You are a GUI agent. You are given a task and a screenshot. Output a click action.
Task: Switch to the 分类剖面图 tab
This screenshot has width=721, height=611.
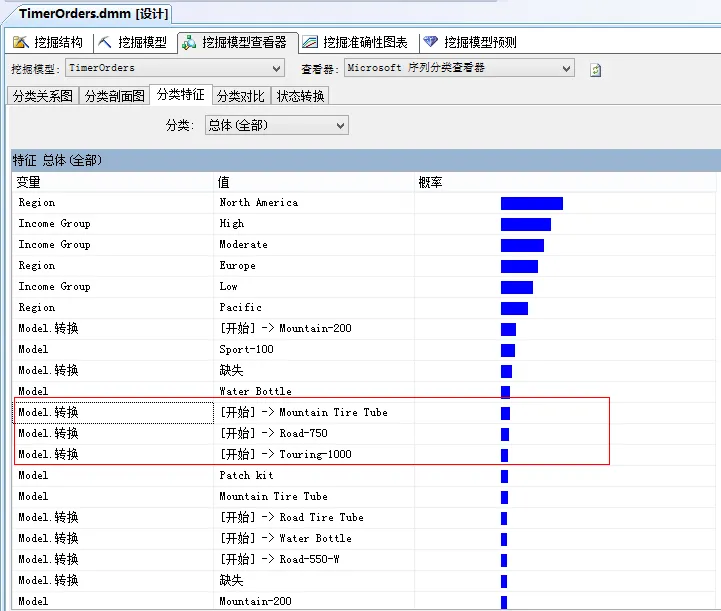click(115, 96)
